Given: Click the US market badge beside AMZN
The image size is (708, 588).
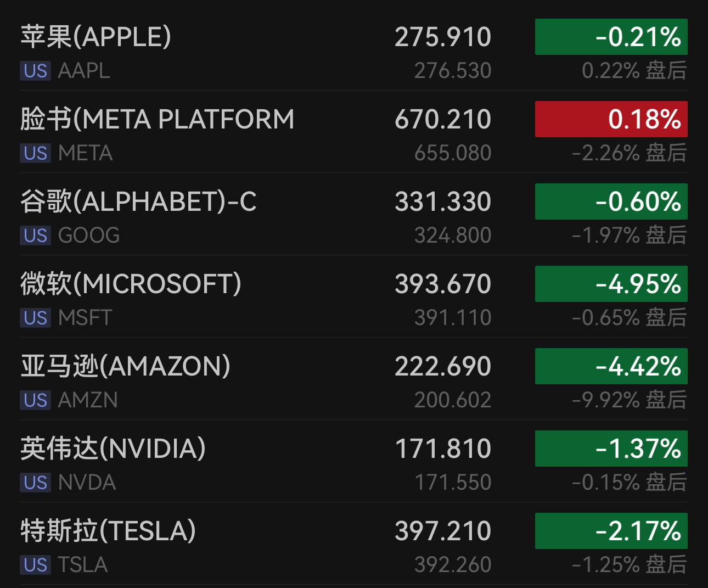Looking at the screenshot, I should pyautogui.click(x=36, y=400).
